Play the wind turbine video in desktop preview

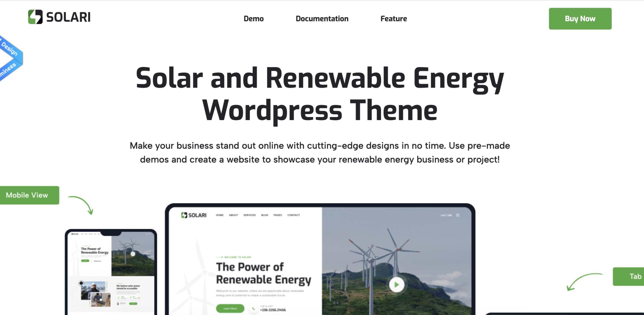(396, 285)
